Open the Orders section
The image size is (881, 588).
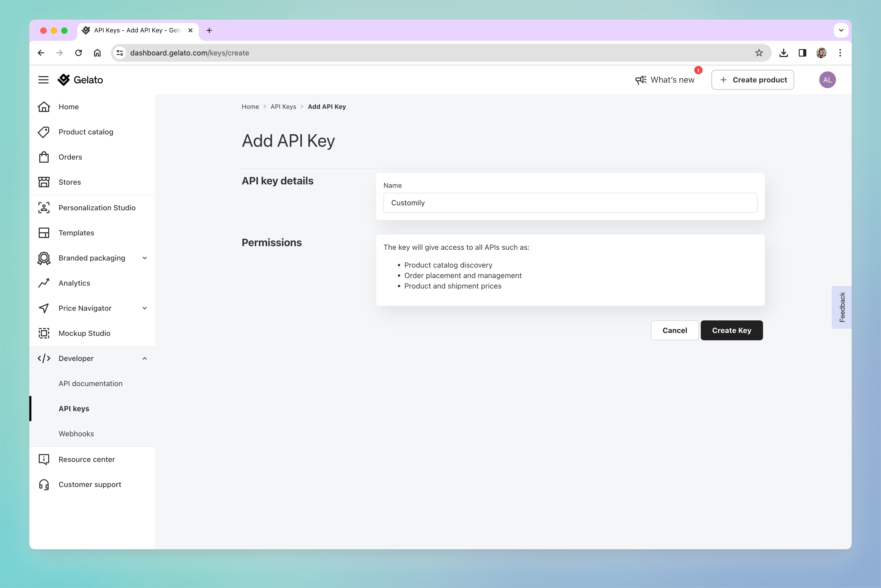70,157
